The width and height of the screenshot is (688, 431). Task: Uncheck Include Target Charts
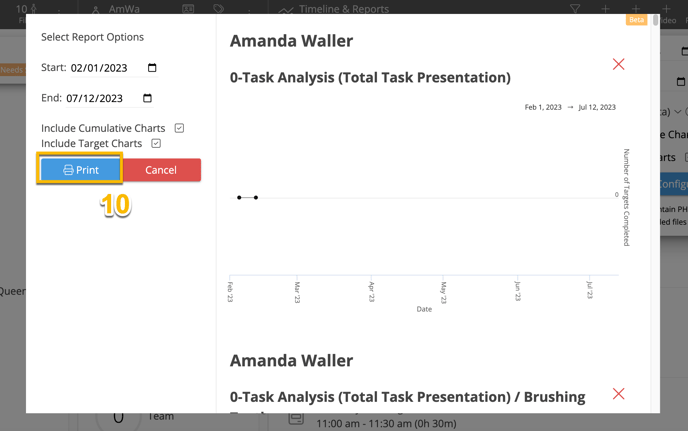[x=156, y=143]
